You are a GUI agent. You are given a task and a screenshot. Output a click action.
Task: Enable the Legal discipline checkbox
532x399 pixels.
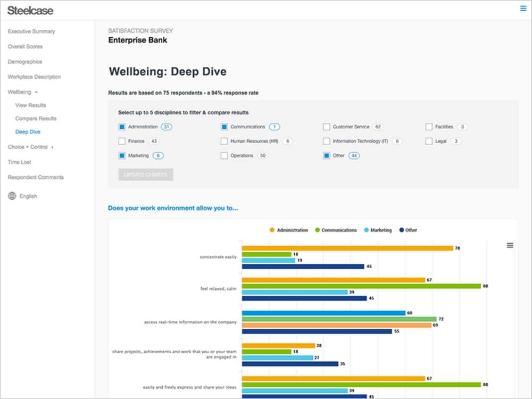[429, 141]
